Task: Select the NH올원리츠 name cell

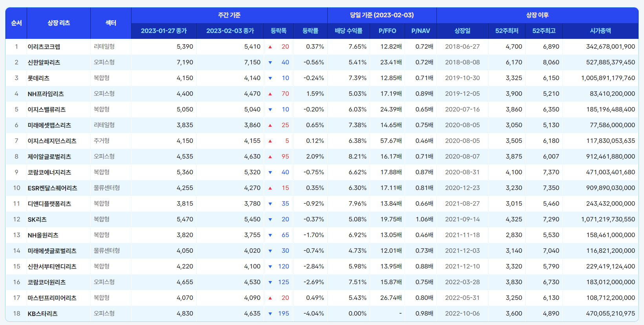Action: point(59,235)
